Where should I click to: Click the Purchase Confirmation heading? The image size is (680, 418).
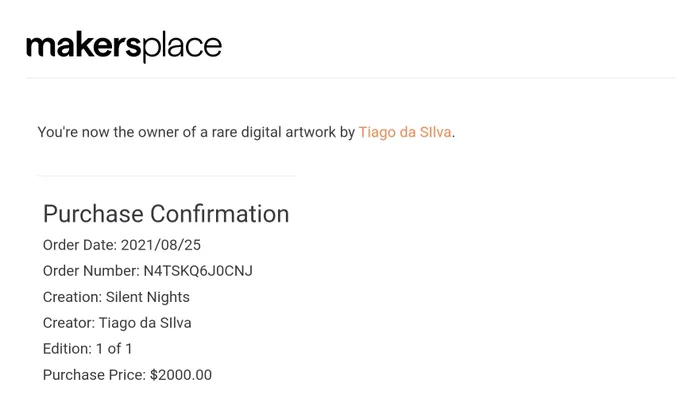pos(166,214)
